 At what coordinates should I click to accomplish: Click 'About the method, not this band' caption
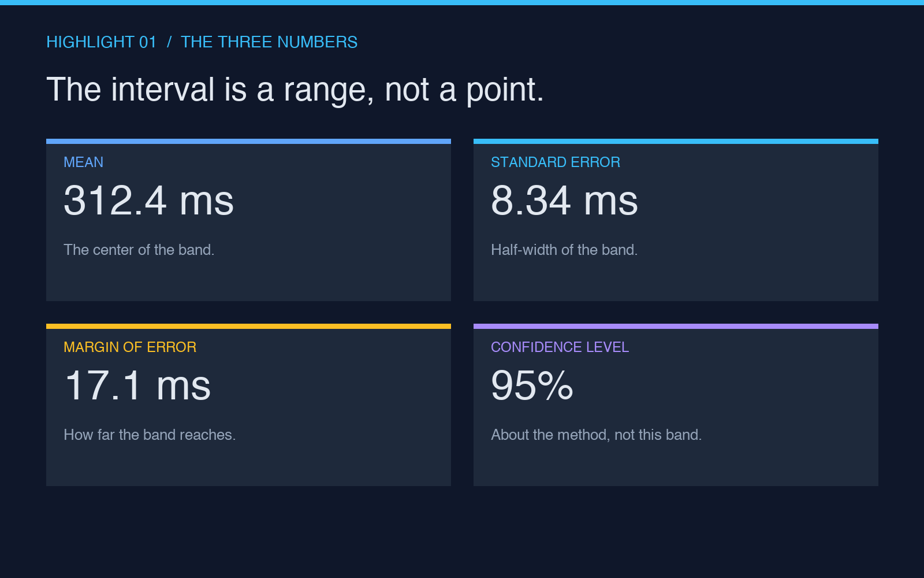(597, 435)
